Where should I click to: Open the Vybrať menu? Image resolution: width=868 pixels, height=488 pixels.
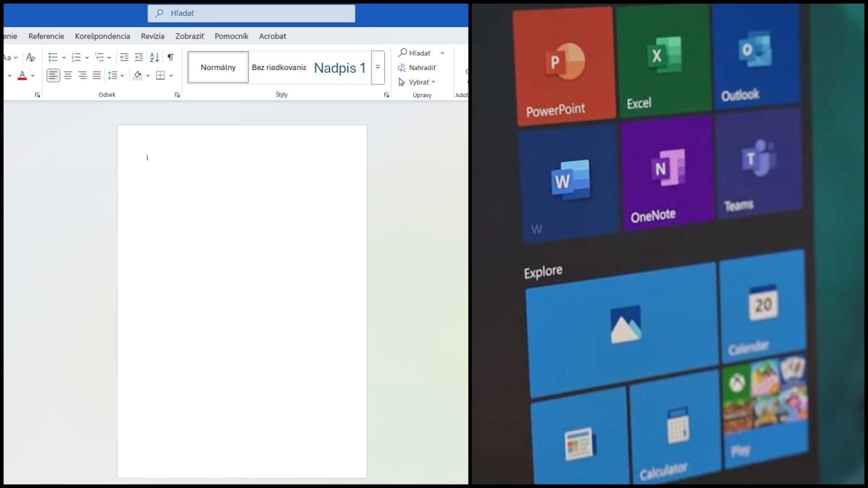(417, 82)
